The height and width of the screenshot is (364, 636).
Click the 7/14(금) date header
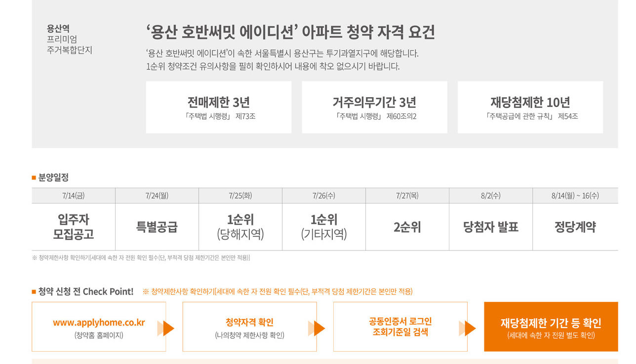74,196
